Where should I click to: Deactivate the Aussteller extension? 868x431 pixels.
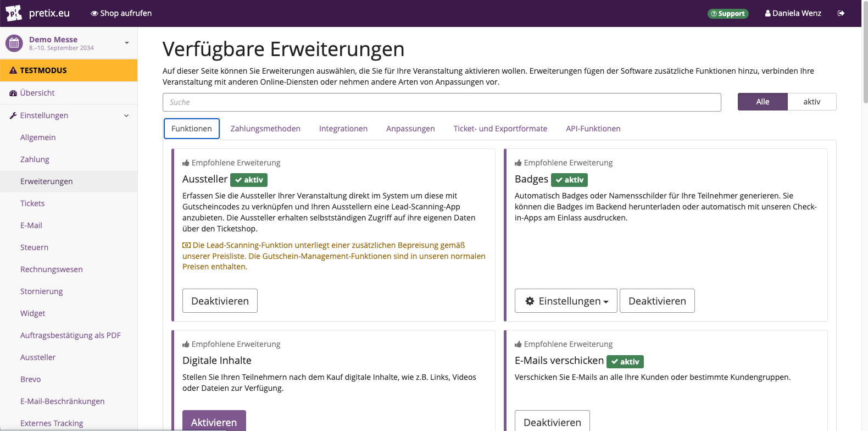pyautogui.click(x=220, y=301)
